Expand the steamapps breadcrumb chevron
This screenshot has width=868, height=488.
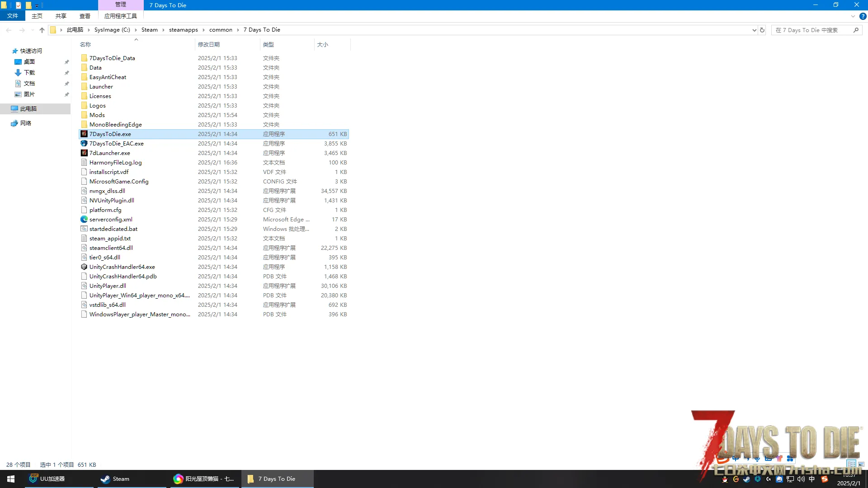(x=204, y=30)
